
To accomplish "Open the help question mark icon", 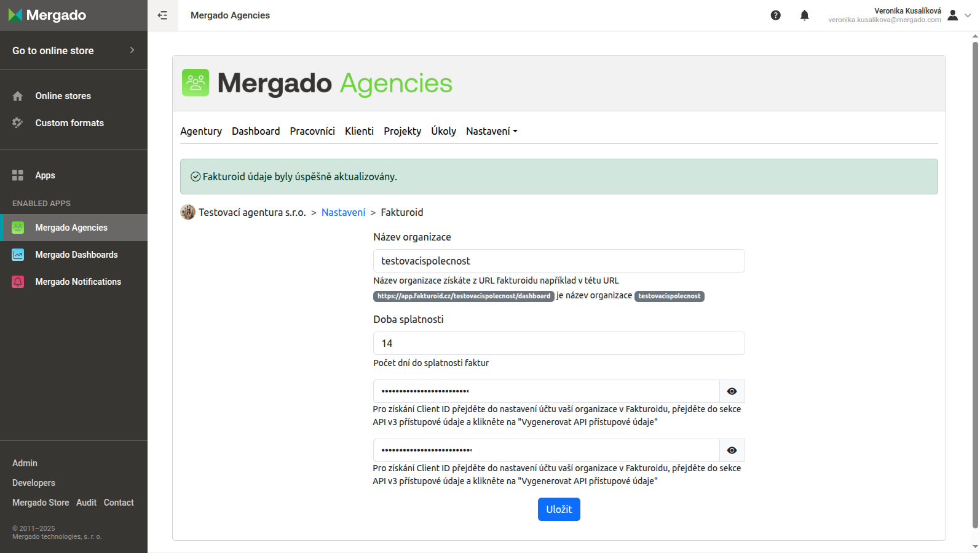I will coord(776,15).
